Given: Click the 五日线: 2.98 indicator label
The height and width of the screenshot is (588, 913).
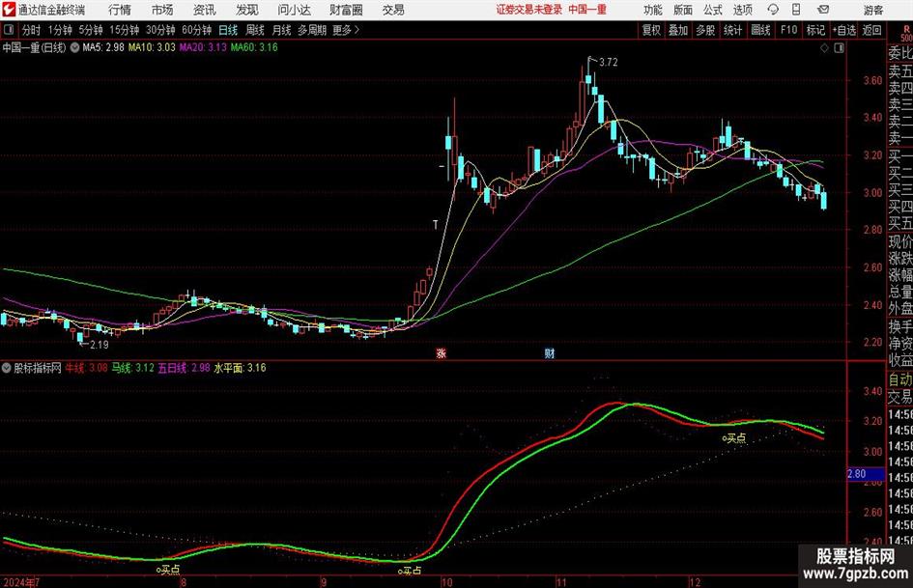Looking at the screenshot, I should 184,368.
